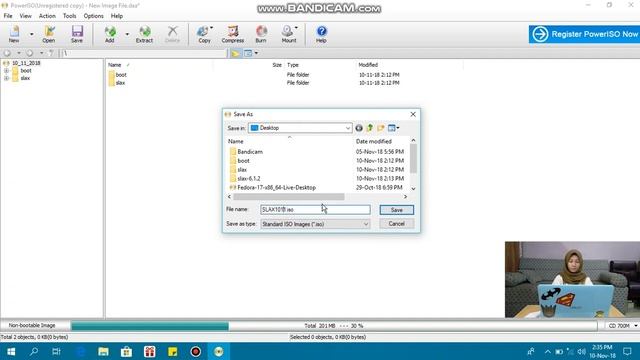Click Date modified column header in Save As
640x360 pixels.
[373, 142]
